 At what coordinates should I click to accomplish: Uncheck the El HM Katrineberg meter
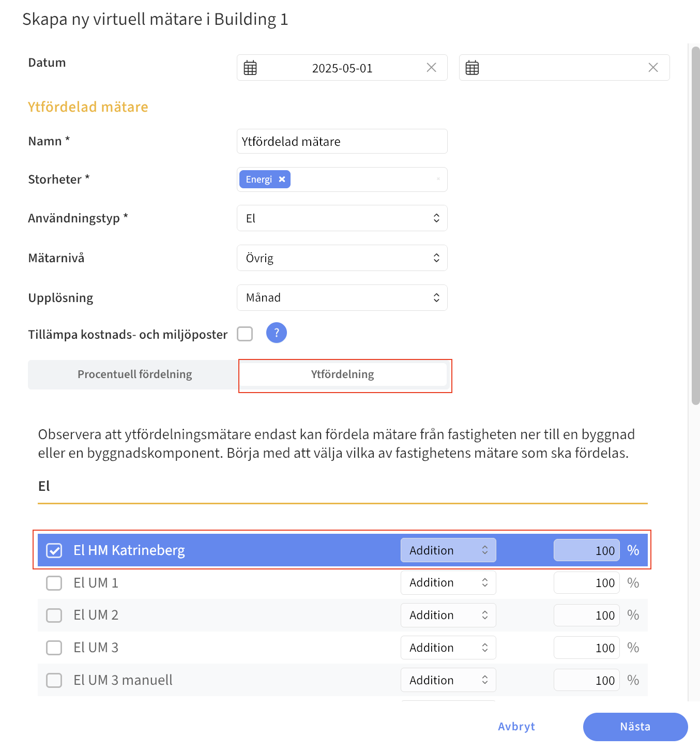pos(54,550)
